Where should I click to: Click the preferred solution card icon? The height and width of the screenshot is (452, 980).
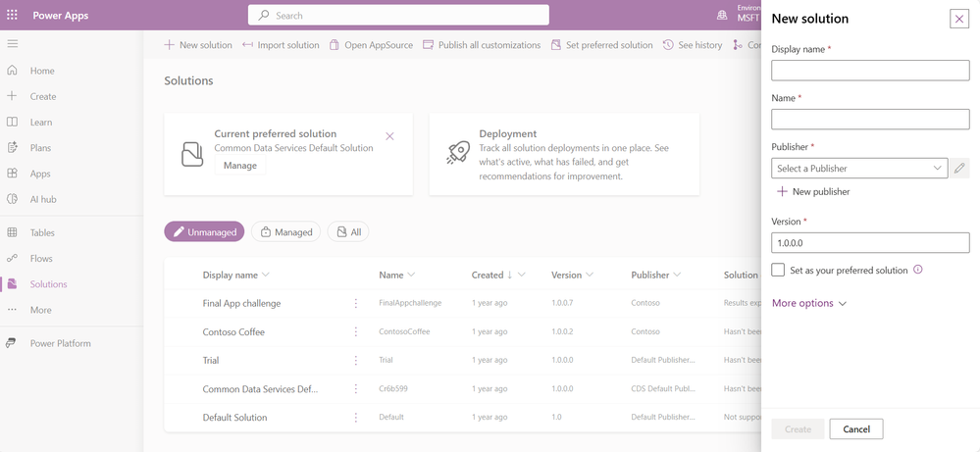click(x=192, y=154)
